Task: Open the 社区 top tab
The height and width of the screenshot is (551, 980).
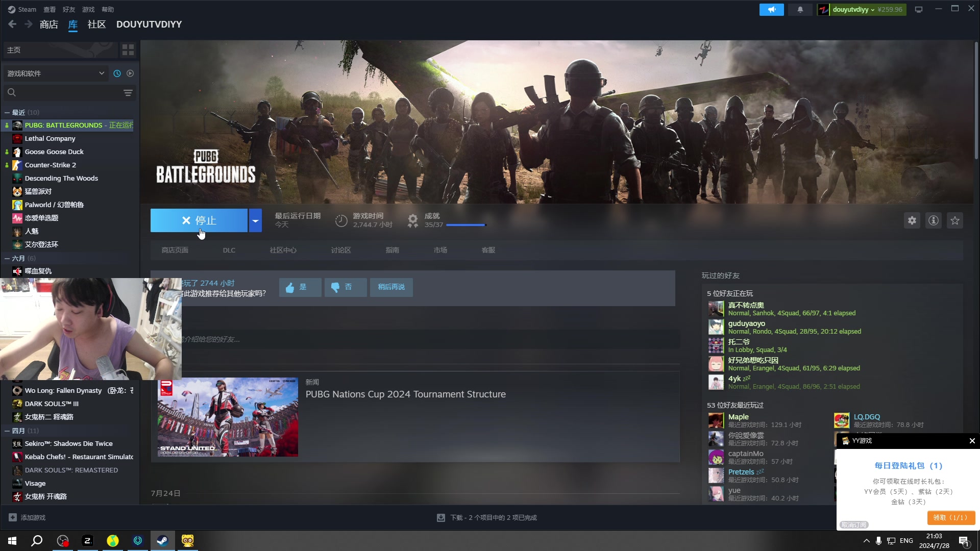Action: (96, 24)
